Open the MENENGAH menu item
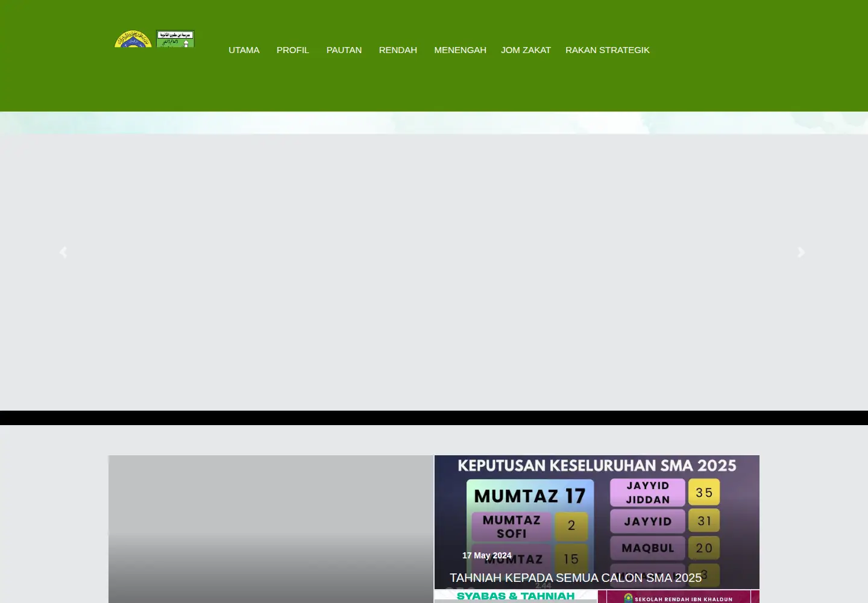Screen dimensions: 868x603 (x=460, y=50)
